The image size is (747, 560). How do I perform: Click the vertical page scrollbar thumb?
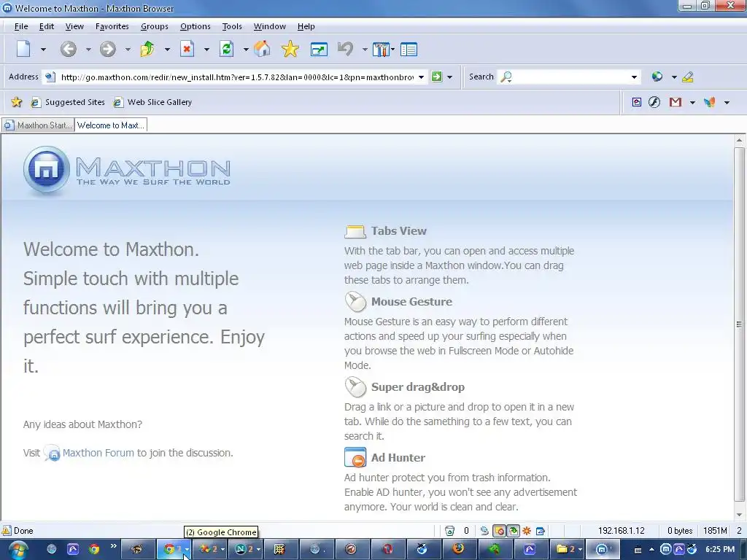point(739,324)
